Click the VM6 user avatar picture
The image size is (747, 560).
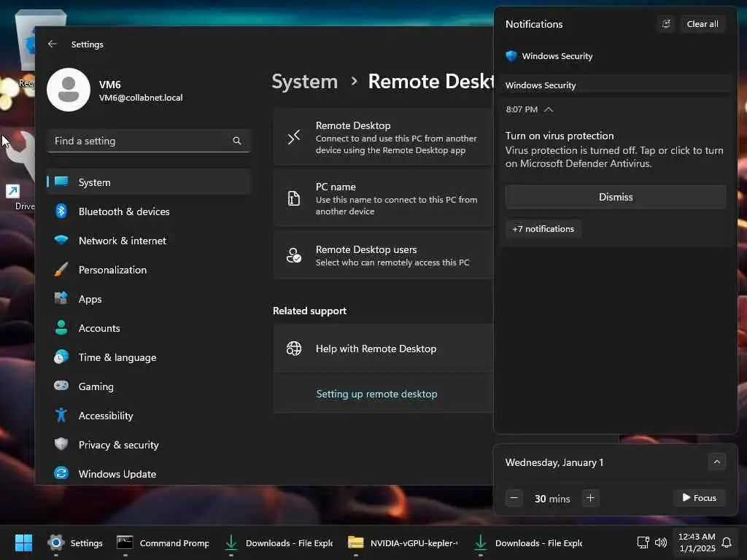point(69,90)
